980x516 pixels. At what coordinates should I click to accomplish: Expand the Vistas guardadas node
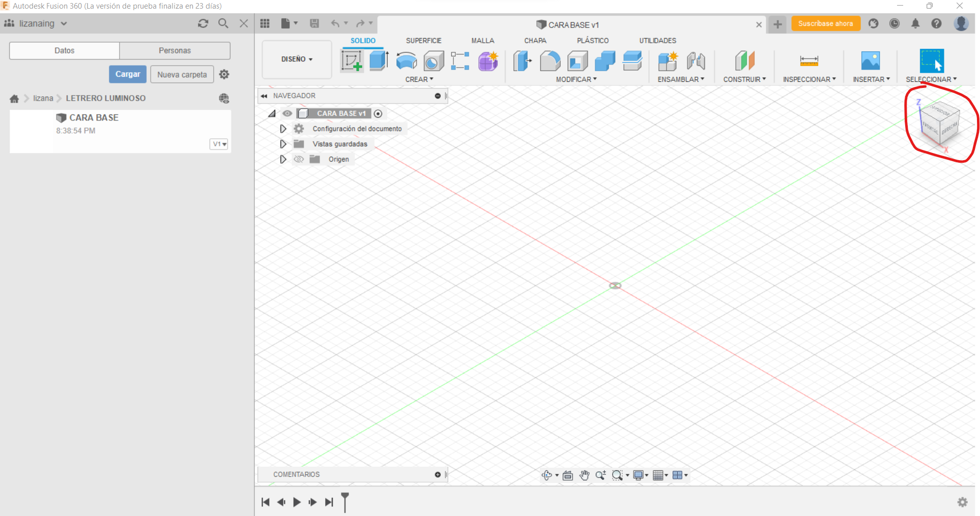[283, 144]
